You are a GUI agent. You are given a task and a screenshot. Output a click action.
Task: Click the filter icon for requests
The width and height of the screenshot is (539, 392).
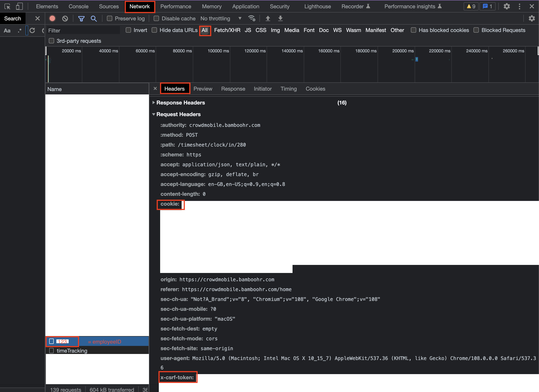click(81, 18)
